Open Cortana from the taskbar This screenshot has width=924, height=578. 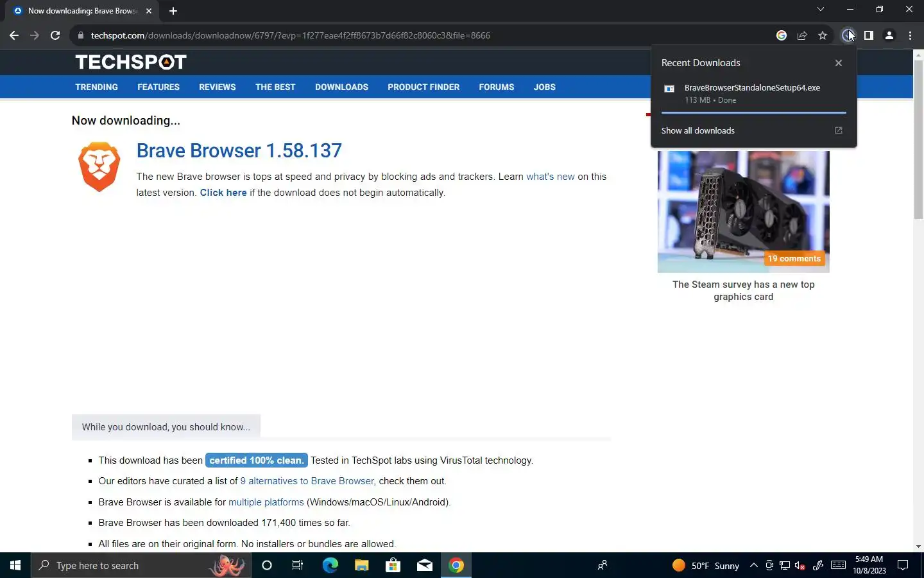[267, 565]
